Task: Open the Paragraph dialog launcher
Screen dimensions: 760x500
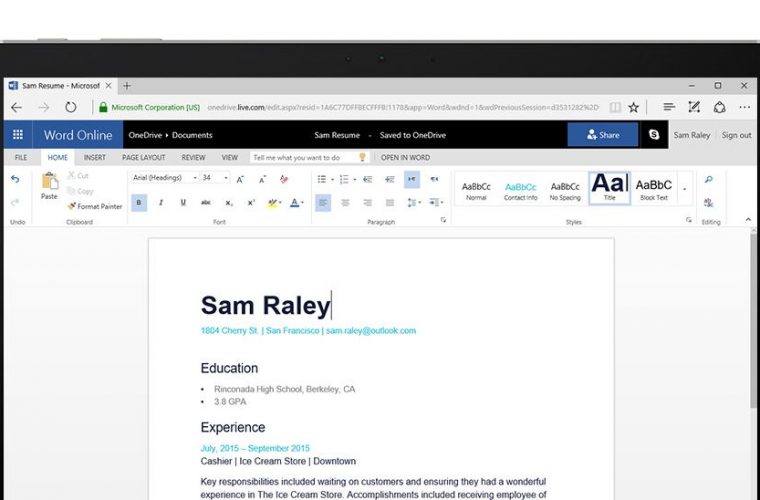Action: click(443, 220)
